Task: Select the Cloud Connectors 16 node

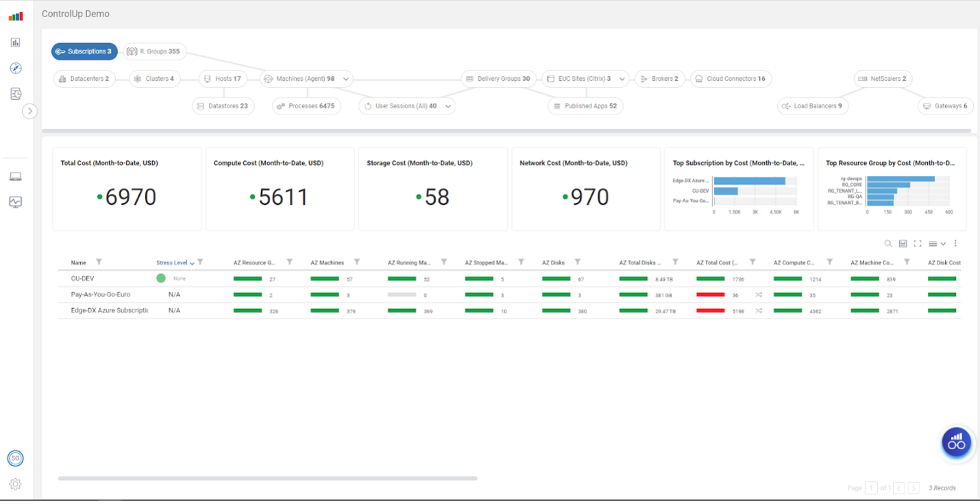Action: click(x=731, y=79)
